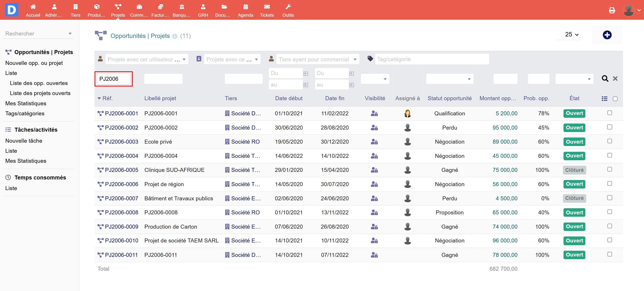This screenshot has width=644, height=291.
Task: Clear filters with the X icon
Action: (615, 79)
